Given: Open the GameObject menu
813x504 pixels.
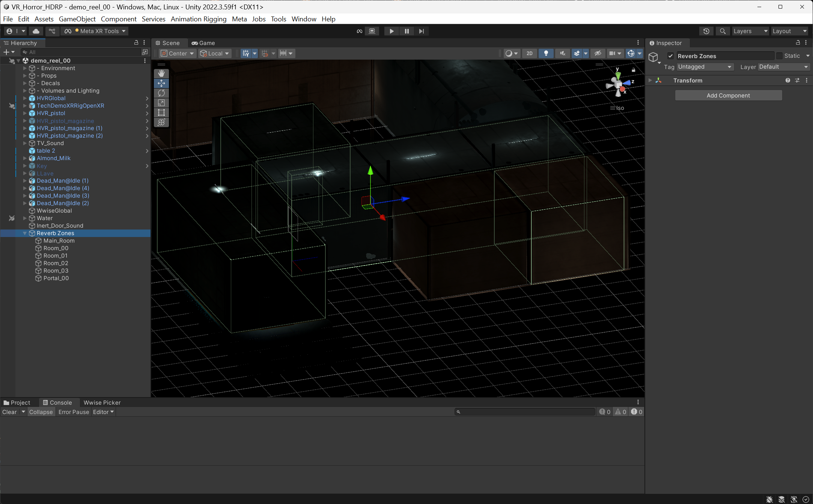Looking at the screenshot, I should (77, 19).
